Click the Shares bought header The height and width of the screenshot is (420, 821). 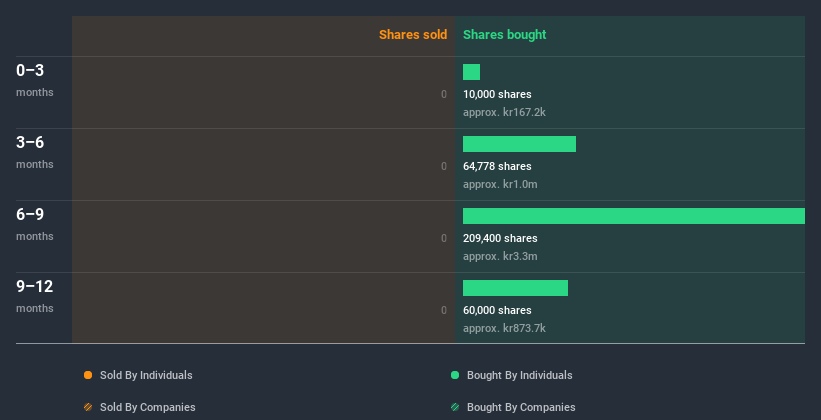[x=505, y=35]
